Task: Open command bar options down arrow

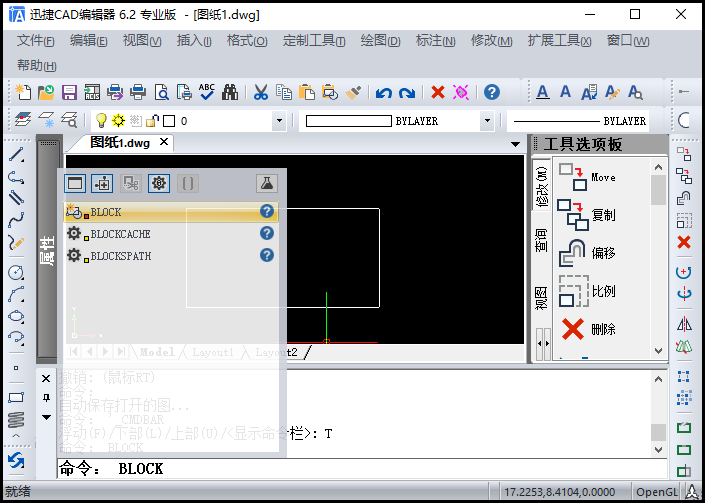Action: (x=46, y=418)
